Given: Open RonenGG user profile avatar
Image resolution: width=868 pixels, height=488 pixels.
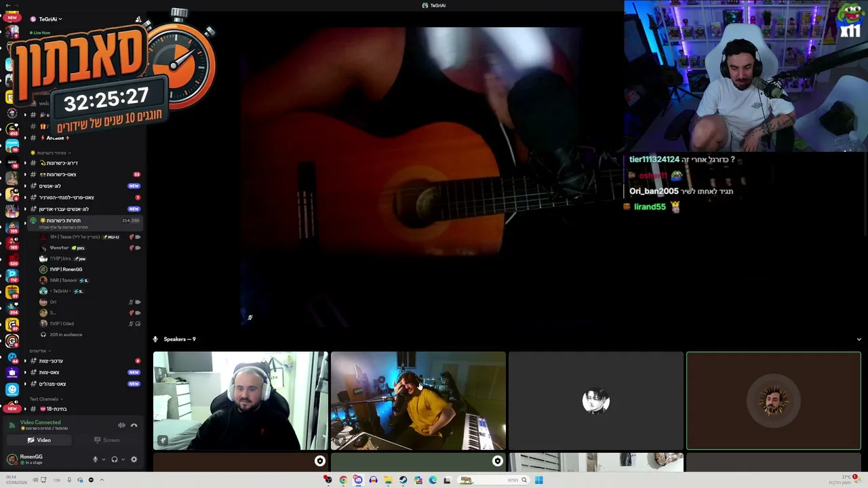Looking at the screenshot, I should click(x=12, y=460).
